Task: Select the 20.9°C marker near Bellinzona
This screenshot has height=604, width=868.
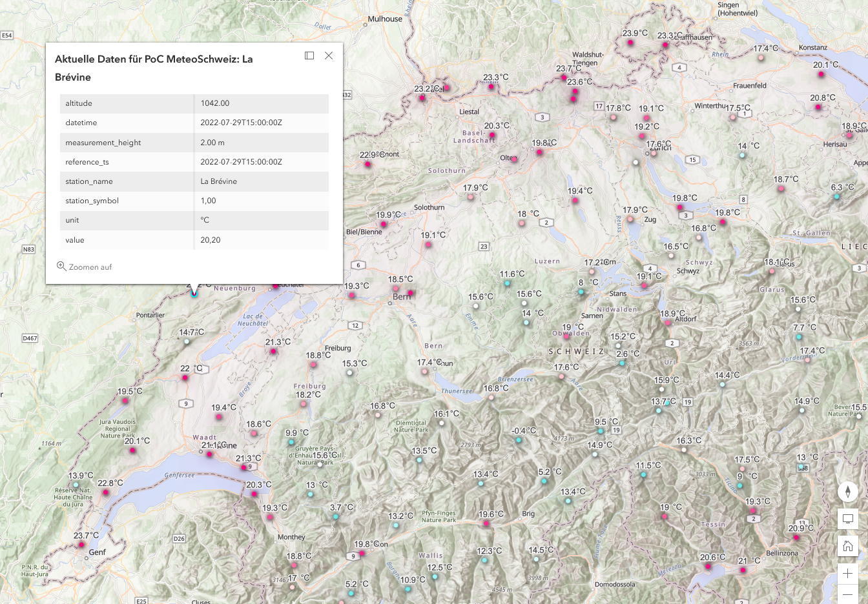Action: pyautogui.click(x=796, y=537)
